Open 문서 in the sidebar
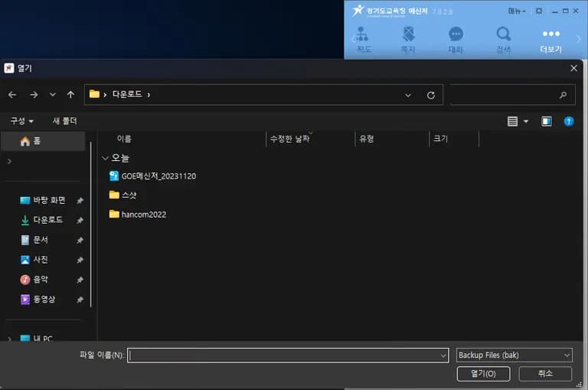The width and height of the screenshot is (588, 390). [x=34, y=240]
